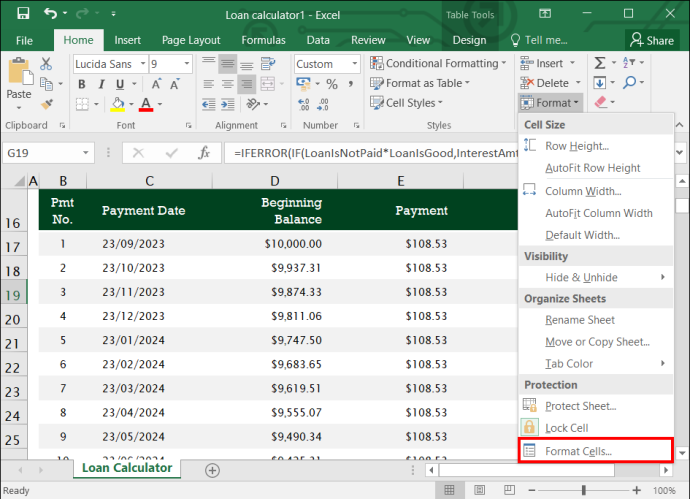Image resolution: width=690 pixels, height=499 pixels.
Task: Expand the Name Box dropdown arrow
Action: [x=86, y=153]
